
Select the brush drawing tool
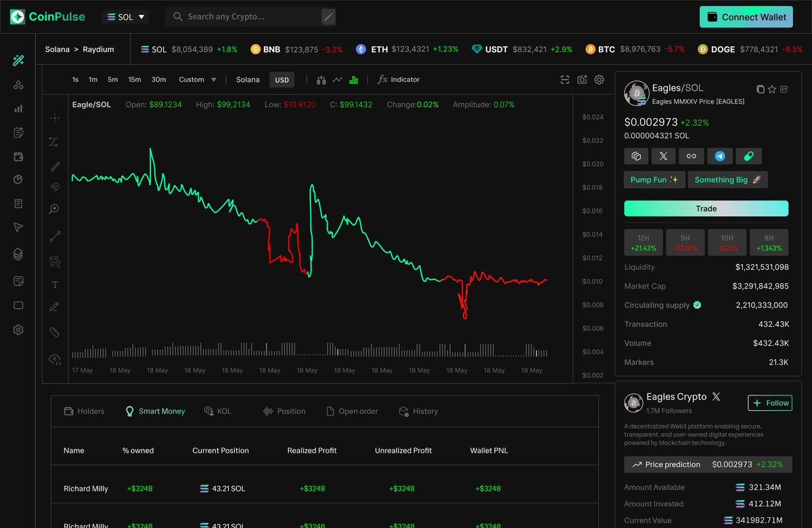point(55,166)
